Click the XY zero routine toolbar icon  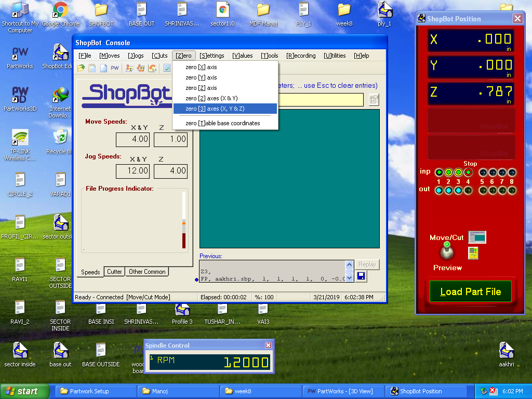(141, 68)
